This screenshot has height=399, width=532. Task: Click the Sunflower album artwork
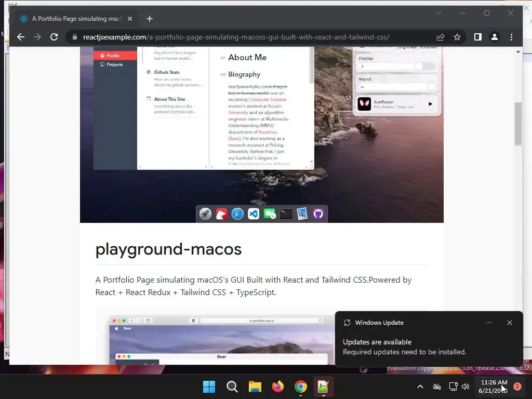(364, 104)
